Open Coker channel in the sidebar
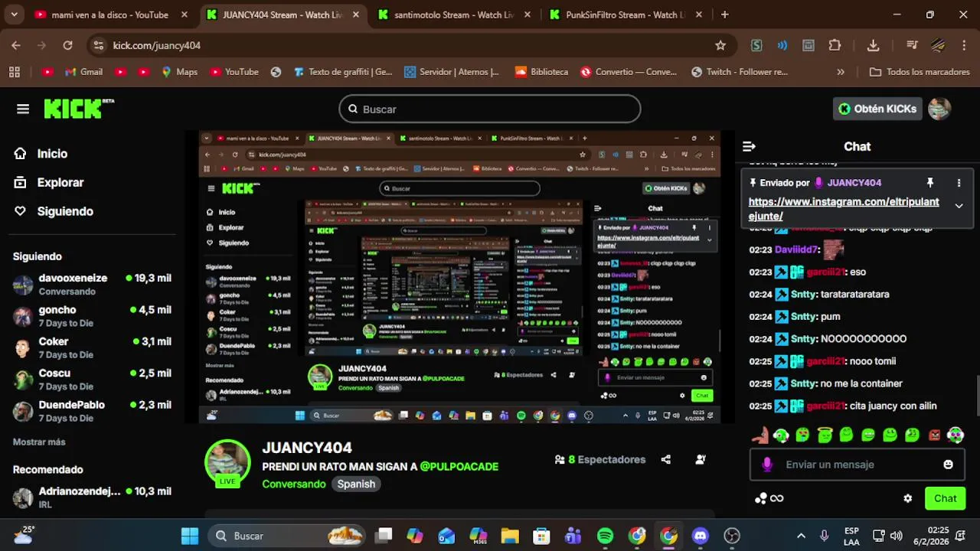 point(92,347)
